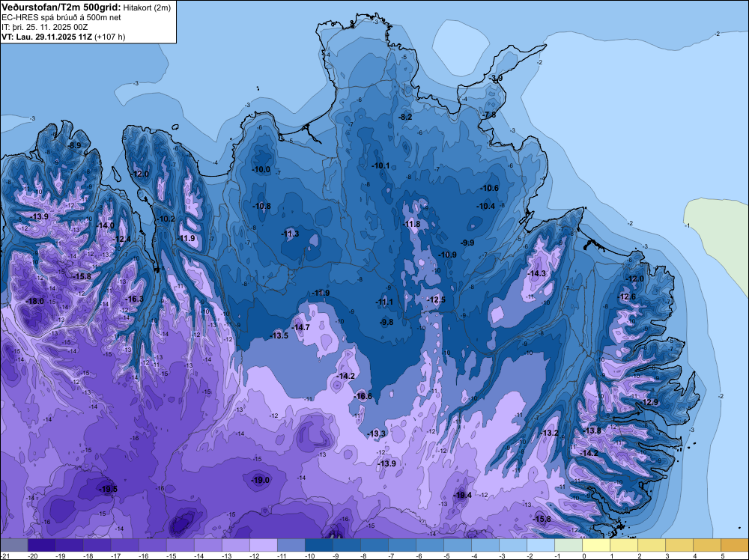749x560 pixels.
Task: Click the -7.8 temperature label
Action: coord(488,115)
